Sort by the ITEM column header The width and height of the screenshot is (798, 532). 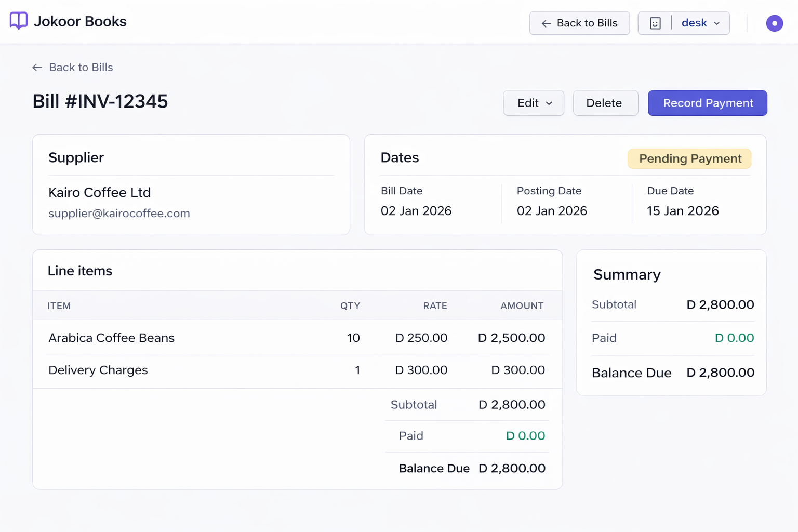click(59, 306)
